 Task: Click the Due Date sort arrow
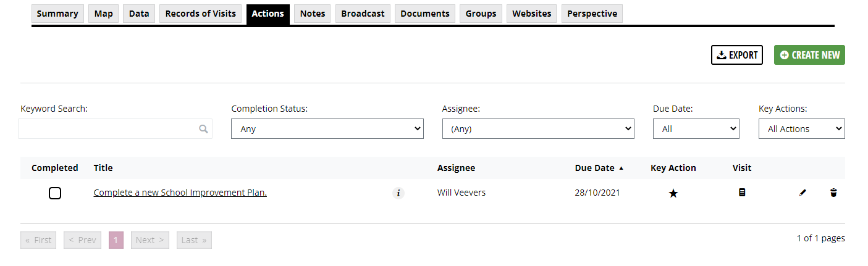point(621,168)
